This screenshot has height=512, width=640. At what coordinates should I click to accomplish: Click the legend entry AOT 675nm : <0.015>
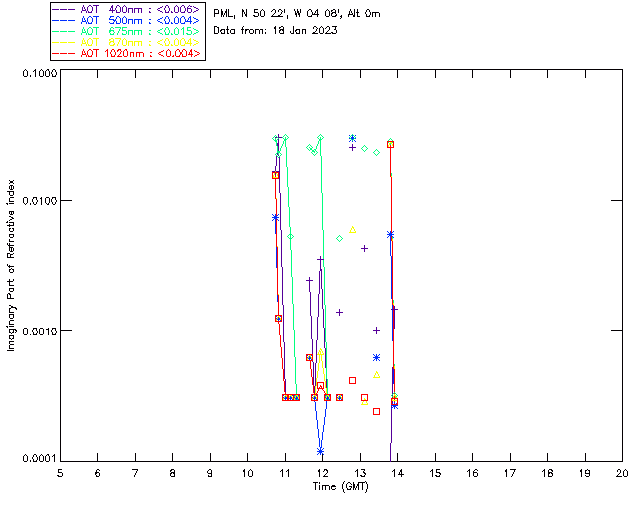point(127,31)
